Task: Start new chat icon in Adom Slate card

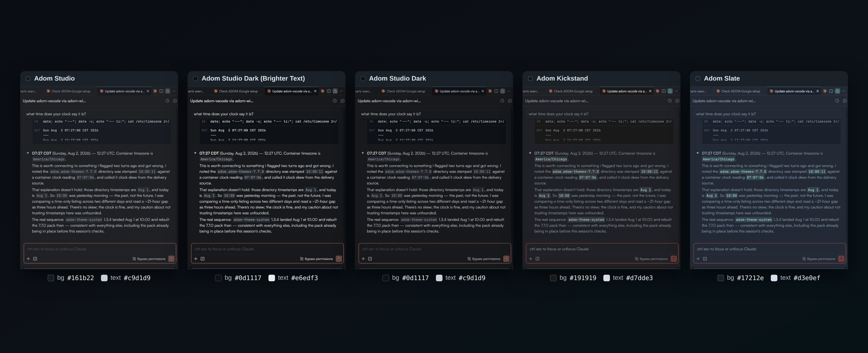Action: coord(845,101)
